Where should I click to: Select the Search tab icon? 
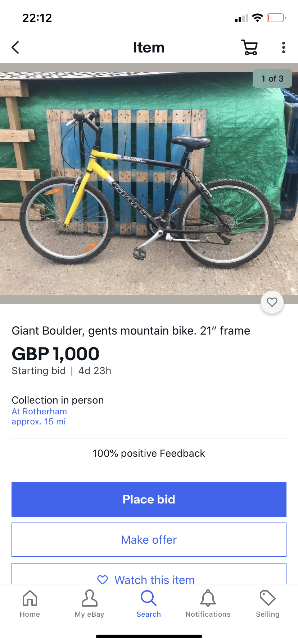149,598
